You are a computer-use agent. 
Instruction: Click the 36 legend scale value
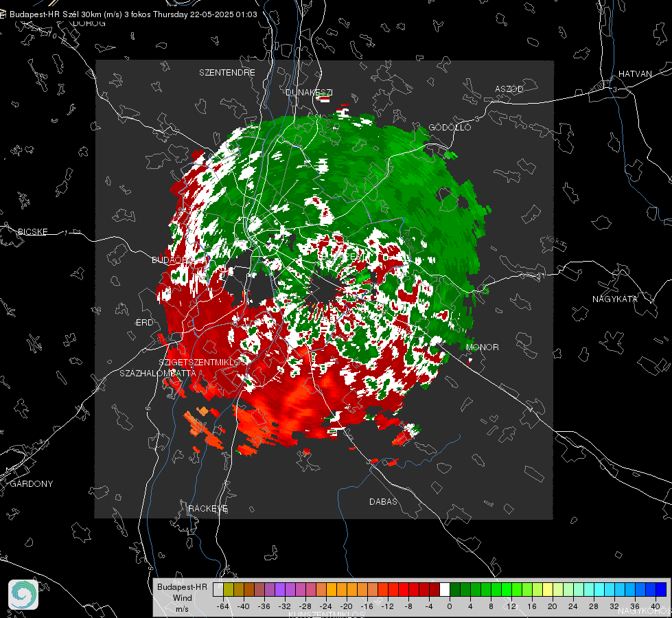pos(635,607)
